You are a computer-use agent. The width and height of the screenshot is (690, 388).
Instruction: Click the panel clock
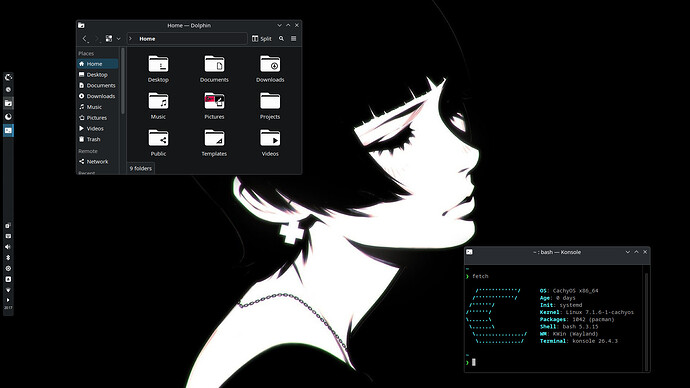click(8, 308)
